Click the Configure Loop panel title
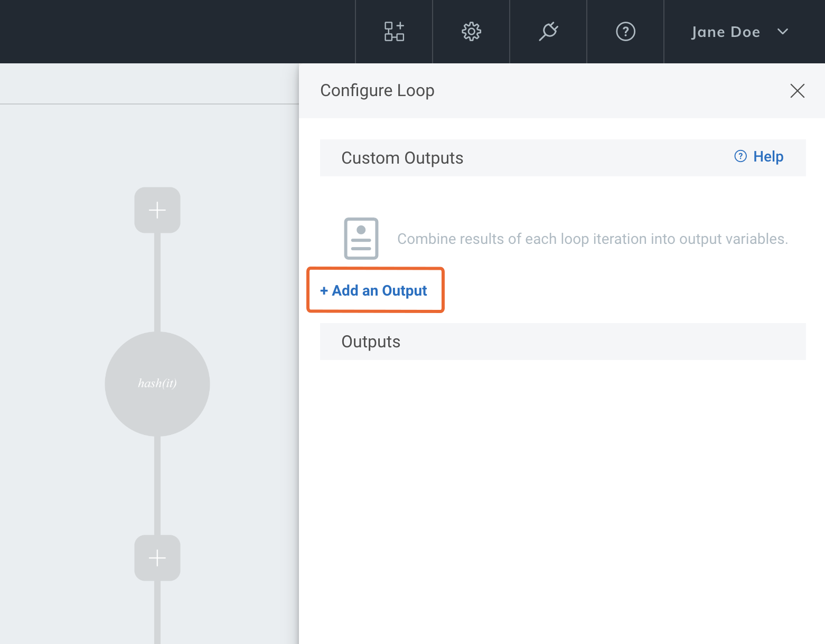 click(377, 90)
